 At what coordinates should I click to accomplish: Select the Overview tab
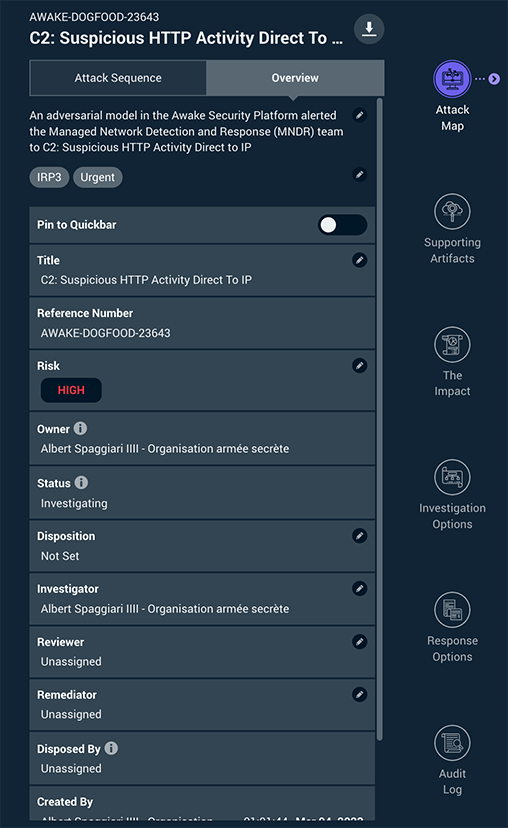(295, 78)
